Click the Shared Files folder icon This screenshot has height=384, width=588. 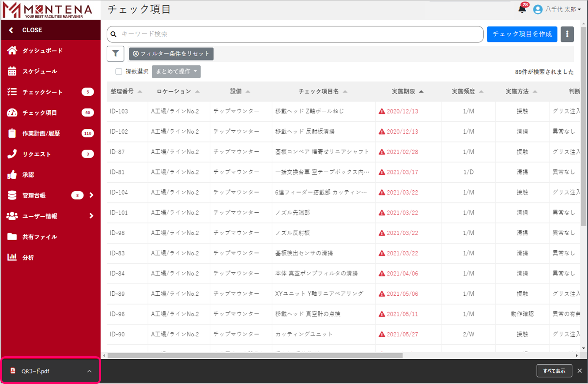(12, 237)
